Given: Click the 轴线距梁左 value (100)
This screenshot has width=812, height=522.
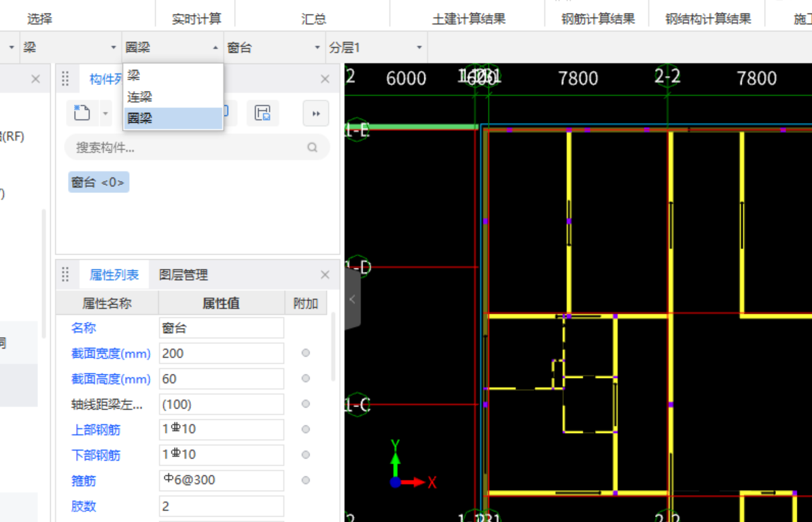Looking at the screenshot, I should click(x=222, y=404).
